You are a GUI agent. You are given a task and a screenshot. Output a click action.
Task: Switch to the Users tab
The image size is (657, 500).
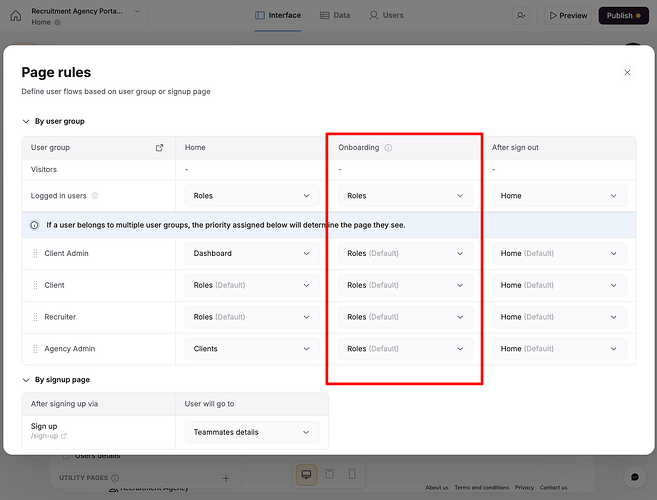pyautogui.click(x=386, y=16)
